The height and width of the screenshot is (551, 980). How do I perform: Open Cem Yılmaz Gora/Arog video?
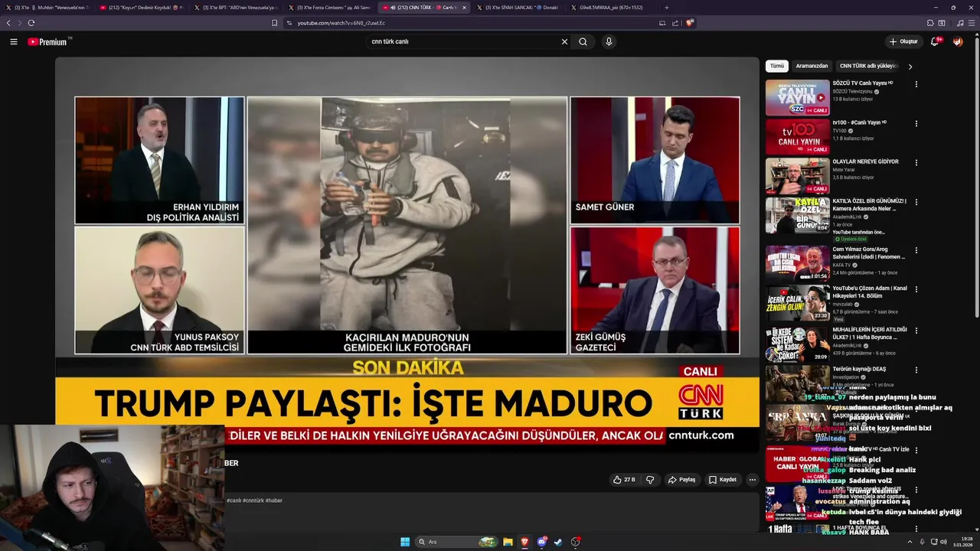pyautogui.click(x=797, y=262)
